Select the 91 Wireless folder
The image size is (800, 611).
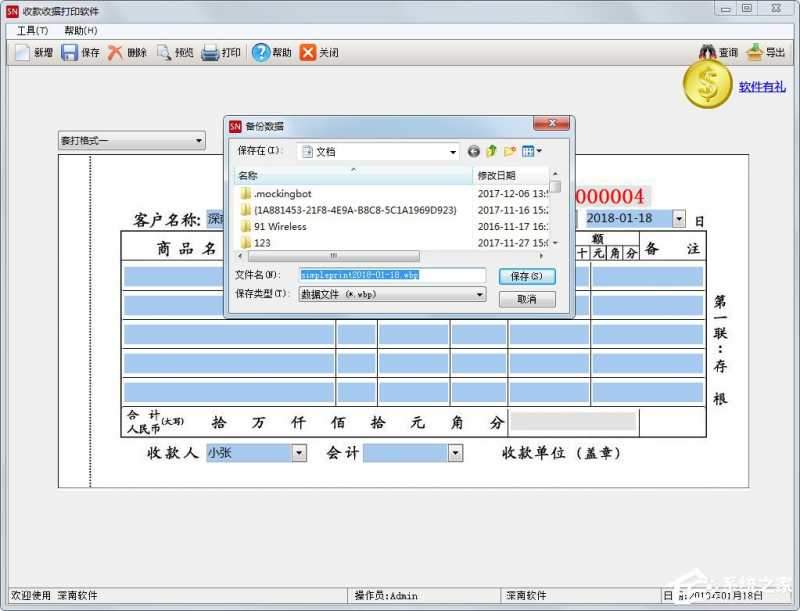tap(280, 227)
